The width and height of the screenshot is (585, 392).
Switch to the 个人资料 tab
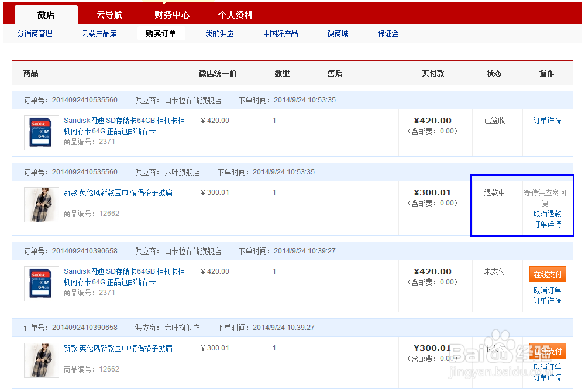[235, 14]
